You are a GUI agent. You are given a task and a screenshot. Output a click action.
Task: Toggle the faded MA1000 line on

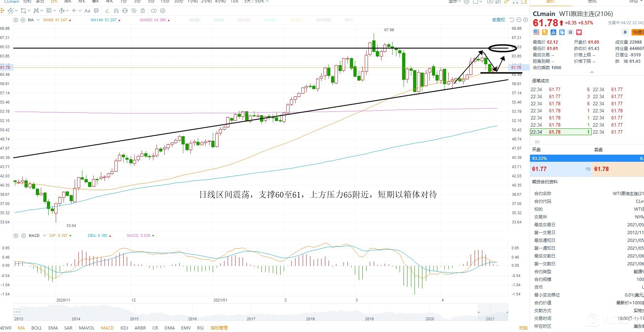(324, 20)
